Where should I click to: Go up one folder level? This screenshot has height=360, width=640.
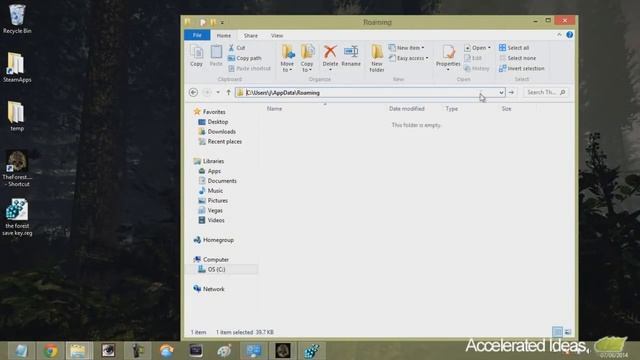point(229,93)
